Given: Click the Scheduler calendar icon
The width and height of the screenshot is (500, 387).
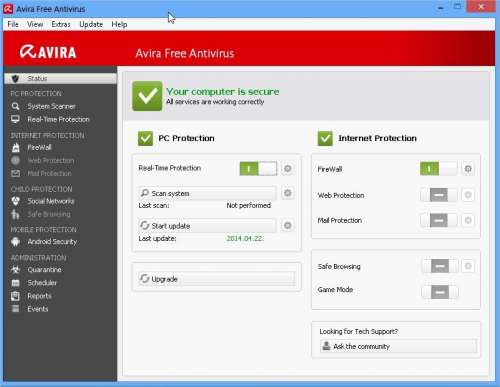Looking at the screenshot, I should (x=15, y=283).
